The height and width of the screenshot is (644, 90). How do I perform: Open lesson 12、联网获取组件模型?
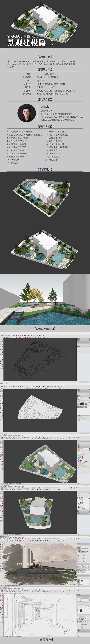[56, 131]
